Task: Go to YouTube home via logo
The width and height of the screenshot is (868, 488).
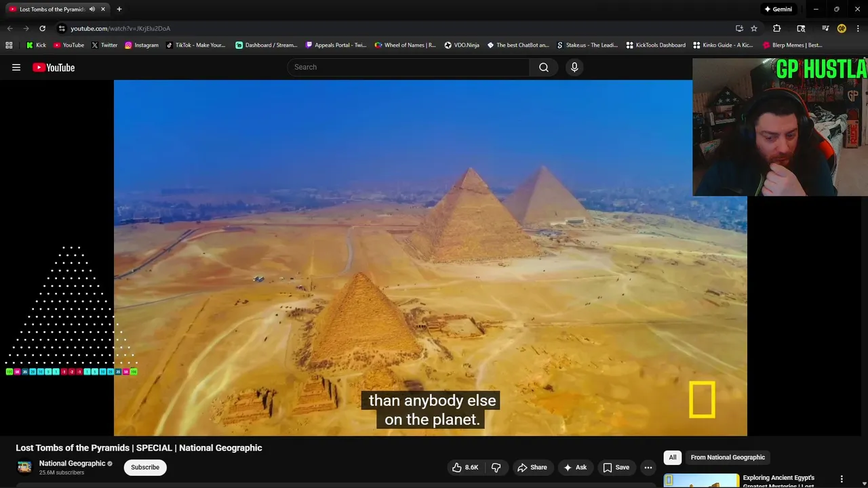Action: (54, 67)
